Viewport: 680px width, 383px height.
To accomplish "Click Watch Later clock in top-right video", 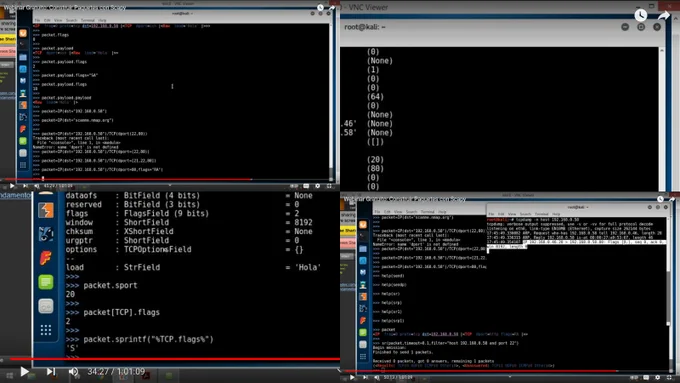I will (641, 15).
